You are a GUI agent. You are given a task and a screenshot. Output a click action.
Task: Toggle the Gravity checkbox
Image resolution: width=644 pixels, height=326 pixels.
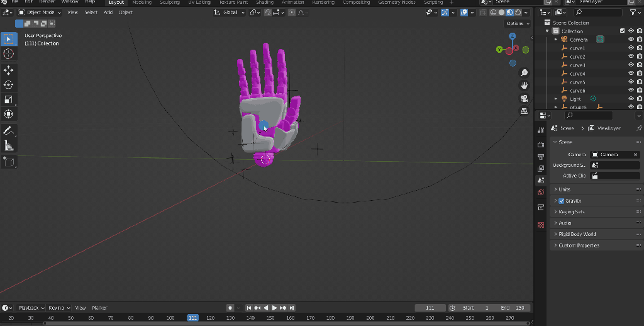pos(562,201)
